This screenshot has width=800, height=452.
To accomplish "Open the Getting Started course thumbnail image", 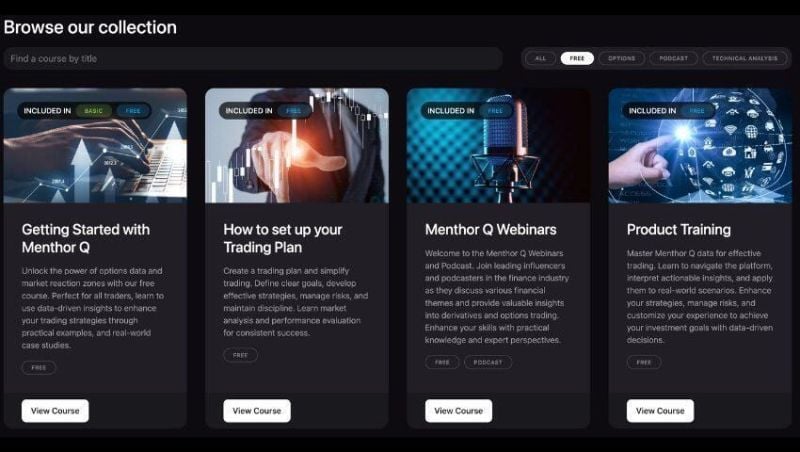I will (x=95, y=146).
